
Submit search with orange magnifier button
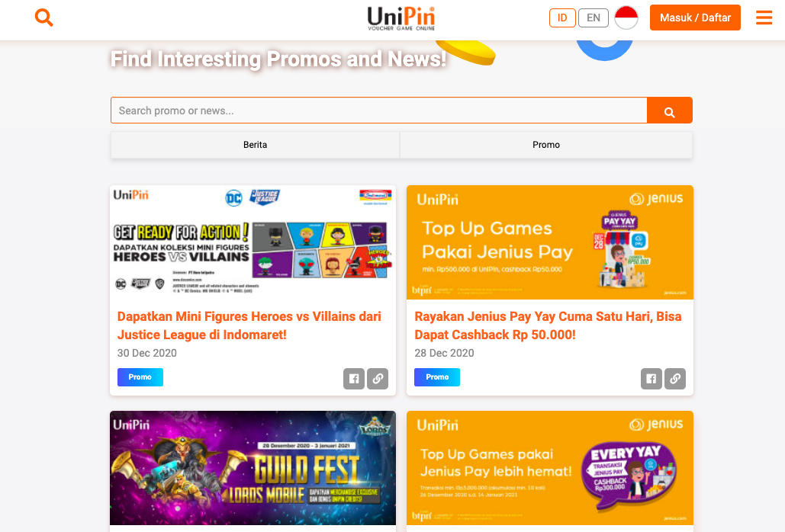pos(669,110)
